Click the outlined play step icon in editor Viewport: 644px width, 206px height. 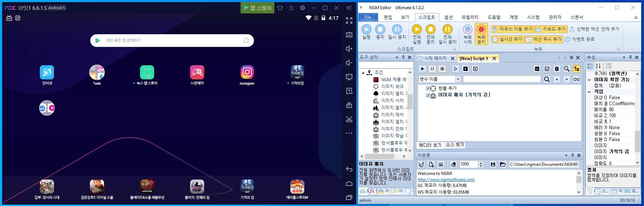point(456,69)
